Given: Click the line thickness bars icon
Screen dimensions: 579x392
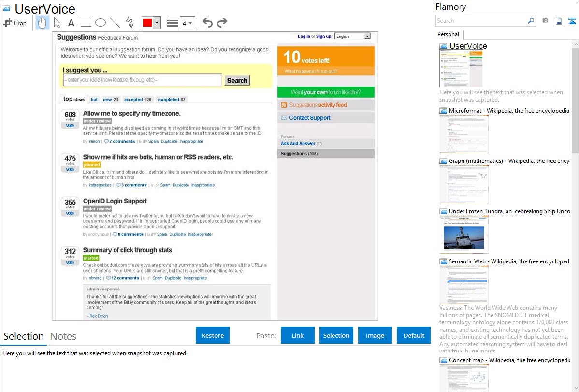Looking at the screenshot, I should click(x=173, y=23).
